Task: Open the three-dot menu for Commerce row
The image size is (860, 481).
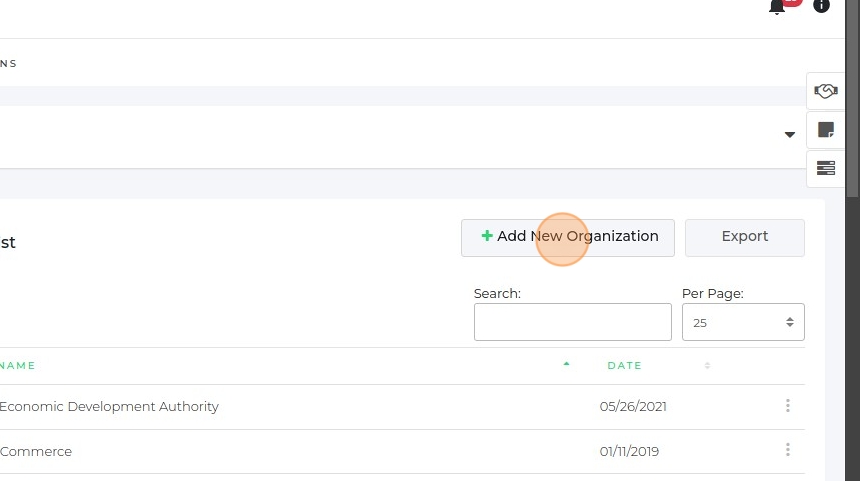Action: 788,451
